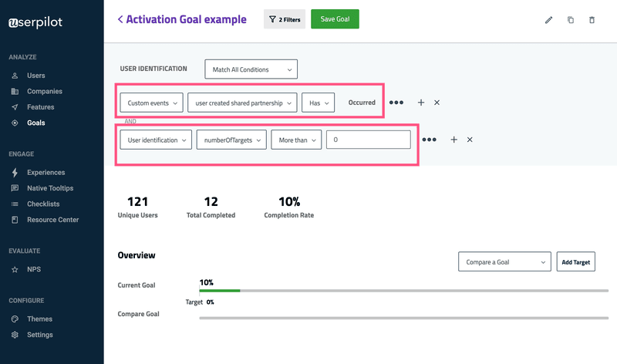Click the Save Goal button
Viewport: 617px width, 364px height.
pos(335,19)
